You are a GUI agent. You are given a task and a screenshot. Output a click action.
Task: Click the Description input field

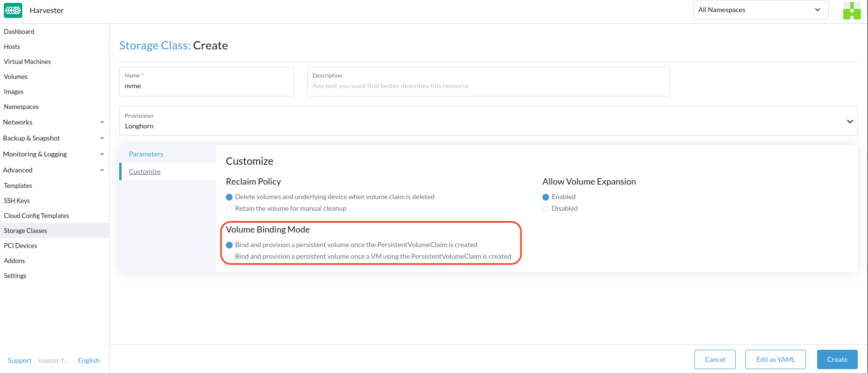tap(488, 86)
